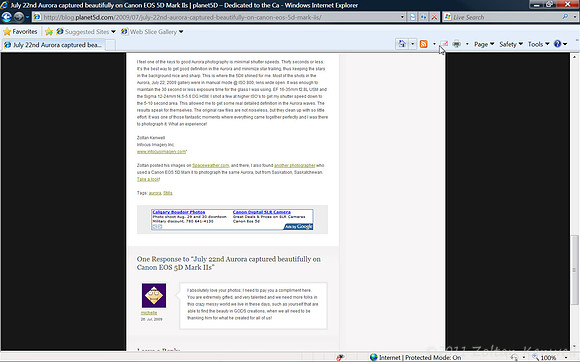Expand the zoom level dropdown arrow

[566, 358]
